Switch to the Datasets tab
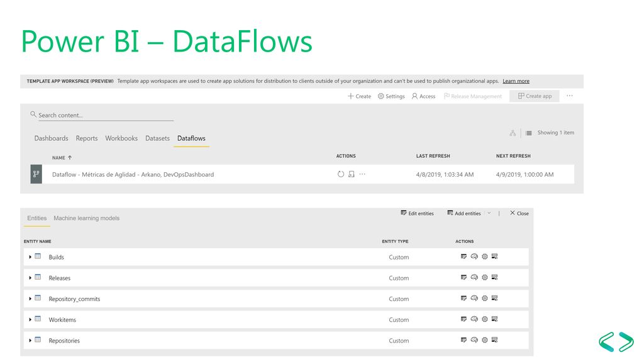 coord(157,138)
